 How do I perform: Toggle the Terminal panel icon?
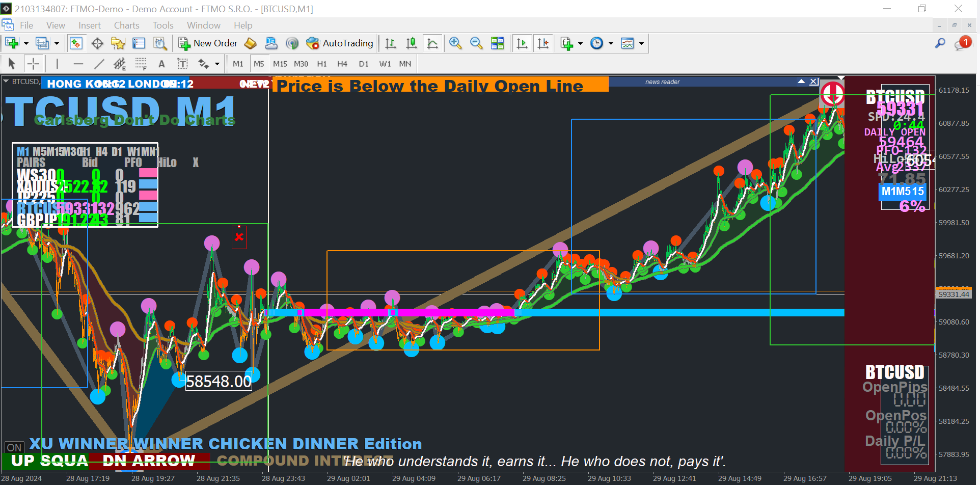click(139, 43)
